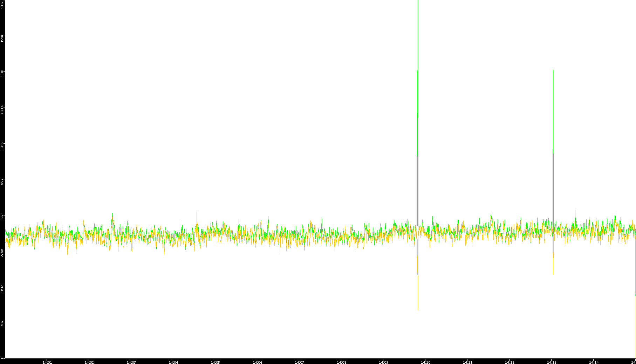Select the 14:03 tick on the time axis
636x364 pixels.
tap(131, 362)
